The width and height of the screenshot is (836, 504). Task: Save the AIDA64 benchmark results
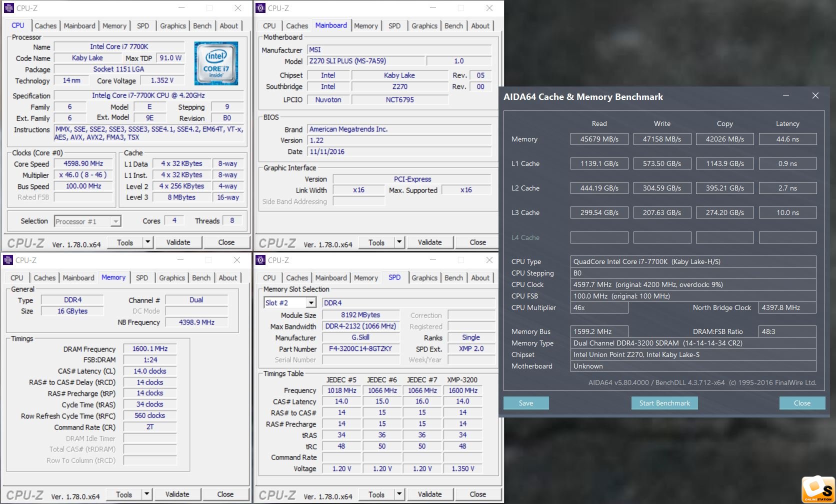(x=526, y=403)
